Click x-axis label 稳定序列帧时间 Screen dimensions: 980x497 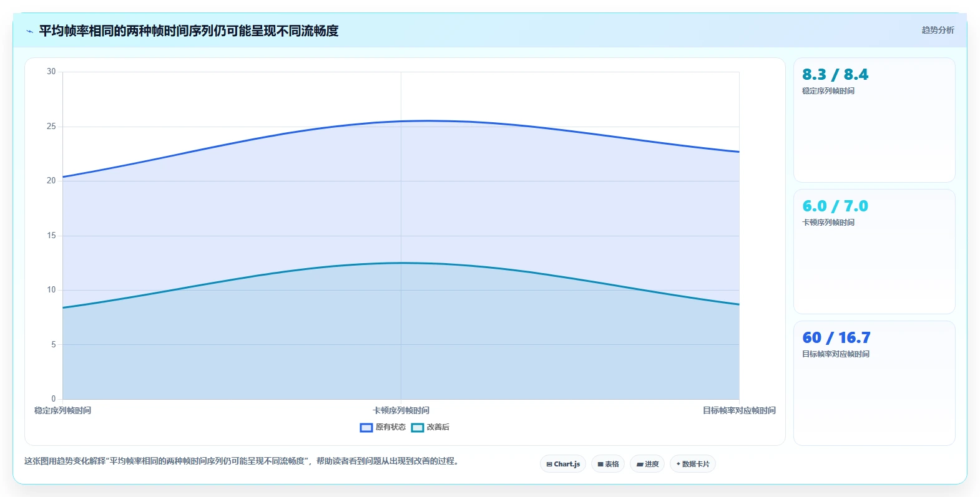62,410
